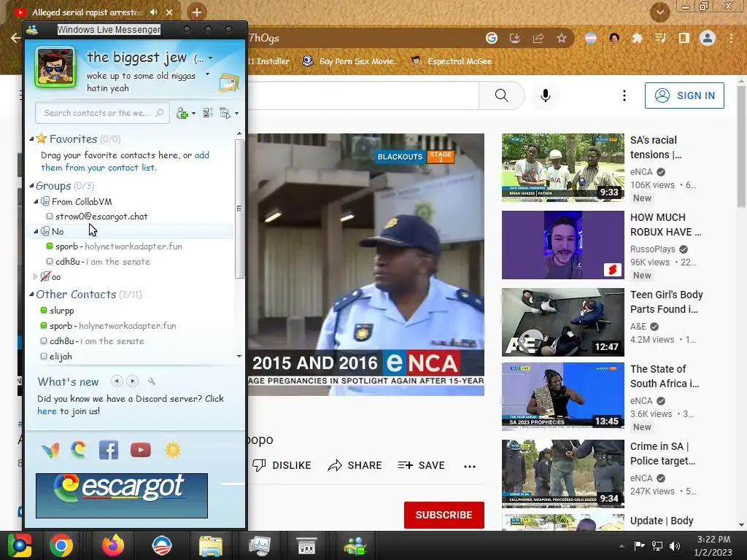Click the YouTube search magnifier button

tap(502, 96)
